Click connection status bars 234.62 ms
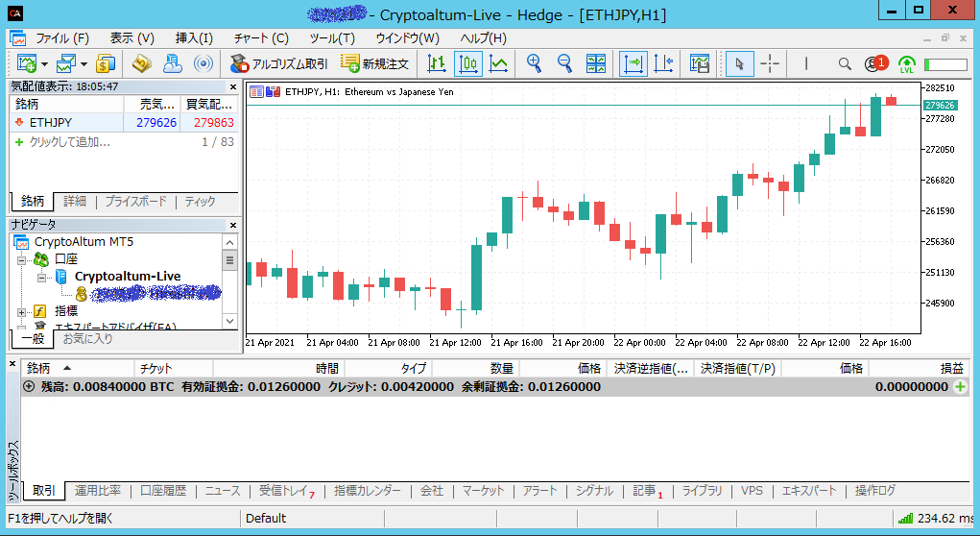980x536 pixels. [x=936, y=519]
